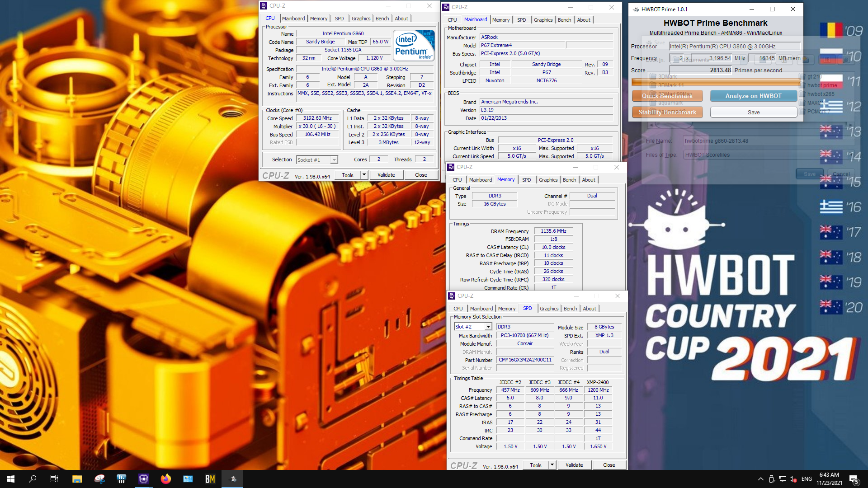868x488 pixels.
Task: Click Close button in the SPD window
Action: point(609,465)
